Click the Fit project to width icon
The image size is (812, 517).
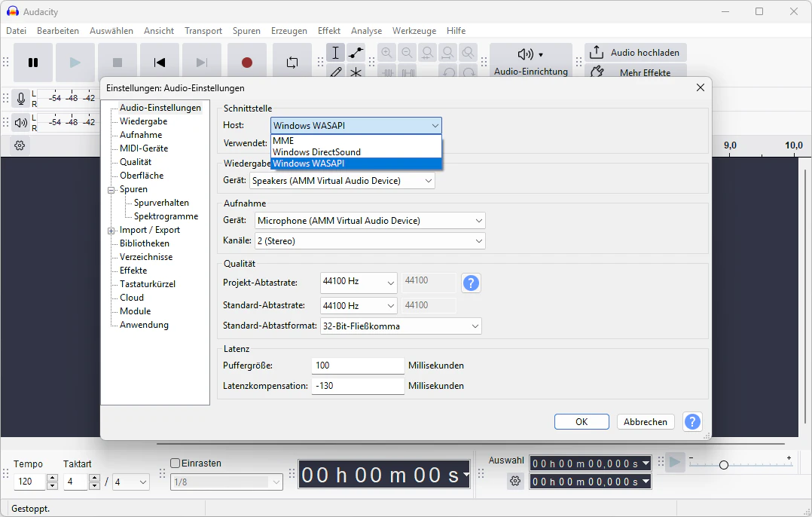click(447, 53)
